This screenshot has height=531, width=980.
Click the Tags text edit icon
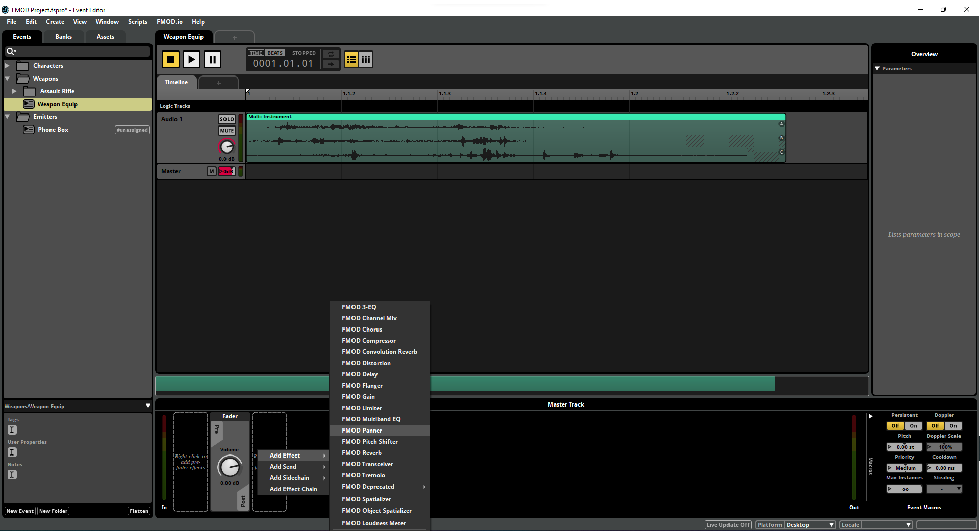pos(12,430)
